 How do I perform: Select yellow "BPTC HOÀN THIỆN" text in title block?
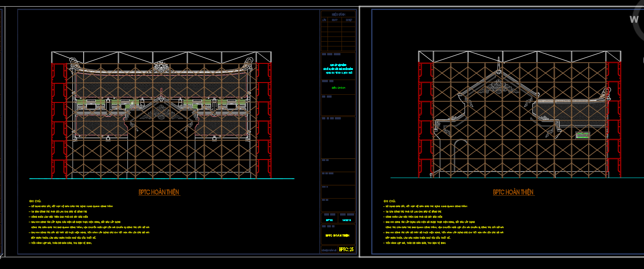(337, 235)
